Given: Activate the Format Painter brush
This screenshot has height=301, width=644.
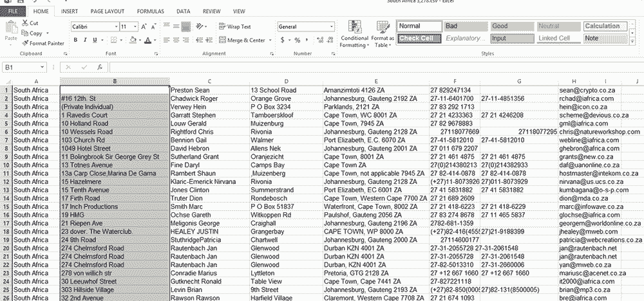Looking at the screenshot, I should pyautogui.click(x=43, y=43).
